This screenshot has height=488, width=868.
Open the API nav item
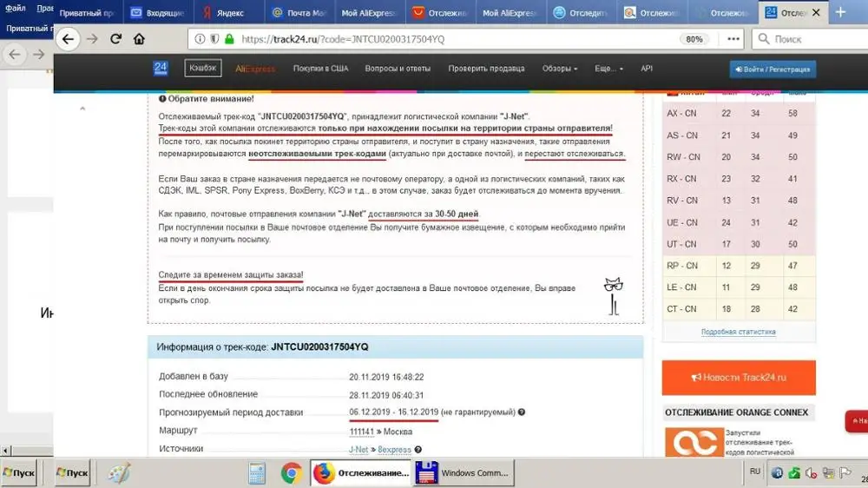point(647,69)
